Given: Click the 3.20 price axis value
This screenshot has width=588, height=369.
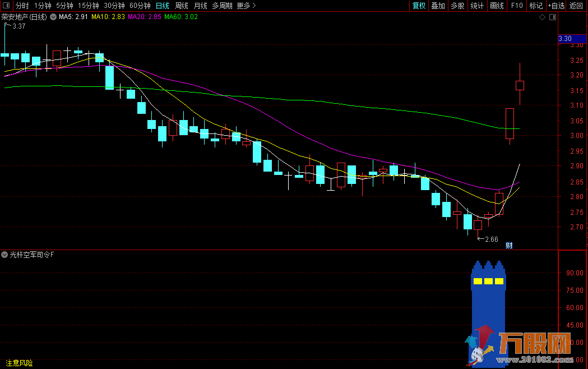Looking at the screenshot, I should point(577,75).
